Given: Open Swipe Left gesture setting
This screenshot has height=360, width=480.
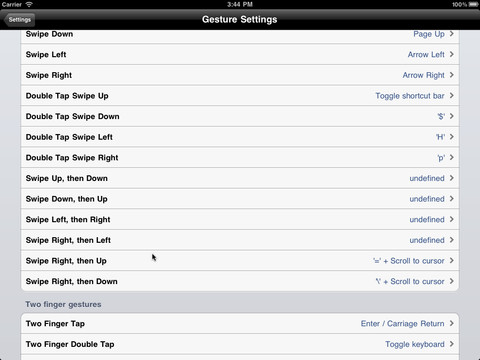Looking at the screenshot, I should 240,54.
